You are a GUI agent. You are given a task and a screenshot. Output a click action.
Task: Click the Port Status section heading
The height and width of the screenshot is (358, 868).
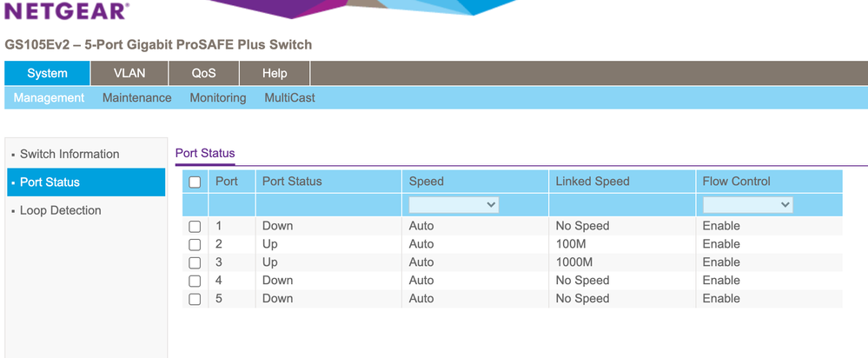[x=205, y=153]
